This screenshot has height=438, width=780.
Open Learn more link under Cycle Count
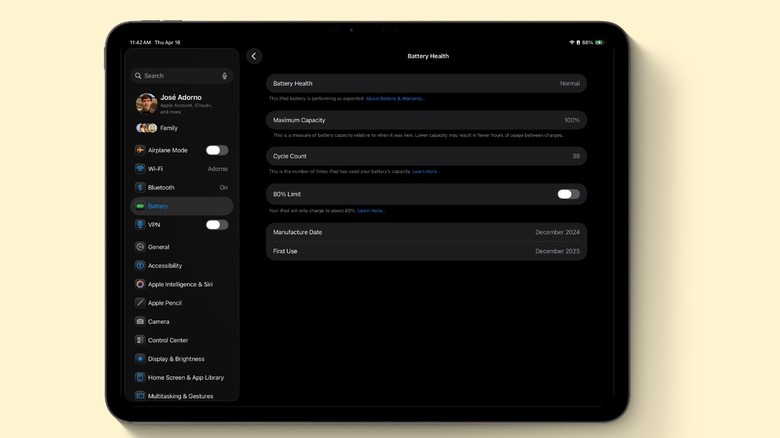click(x=426, y=171)
